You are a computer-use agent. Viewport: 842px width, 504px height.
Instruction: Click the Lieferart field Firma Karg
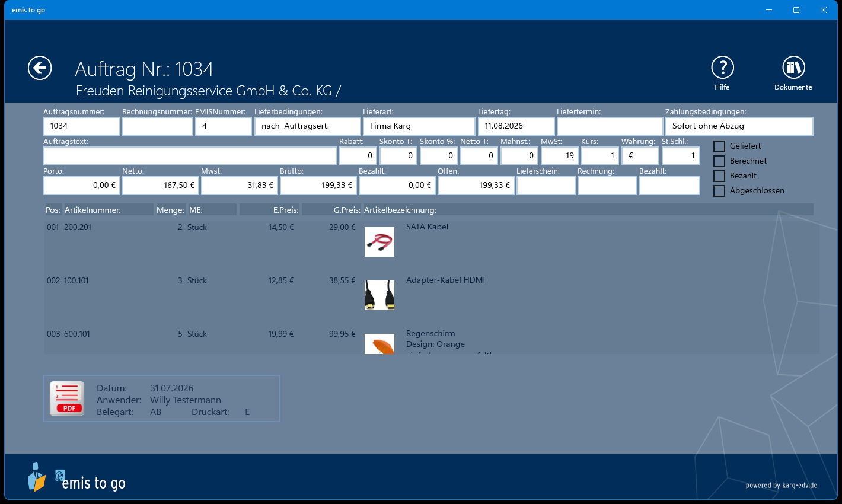419,126
